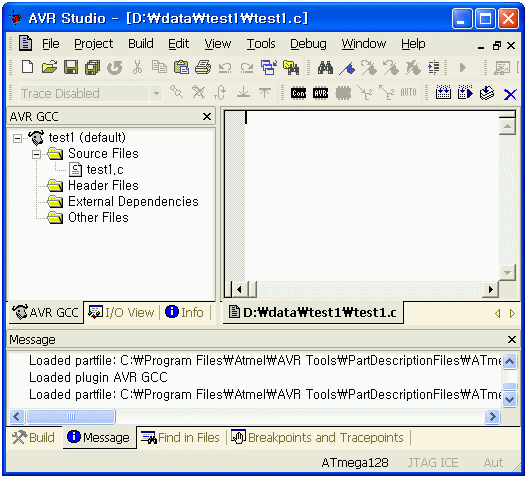Open the Edit menu
The width and height of the screenshot is (527, 478).
pos(178,44)
